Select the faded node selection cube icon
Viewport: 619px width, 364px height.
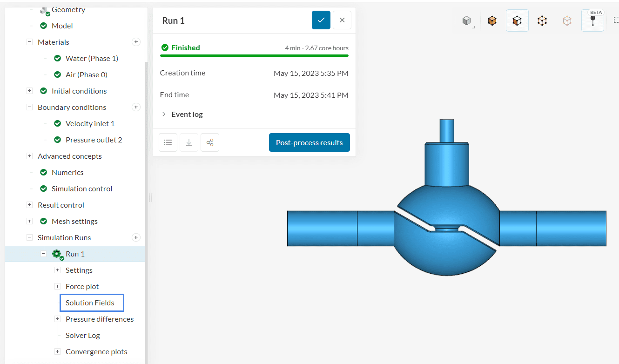tap(567, 21)
